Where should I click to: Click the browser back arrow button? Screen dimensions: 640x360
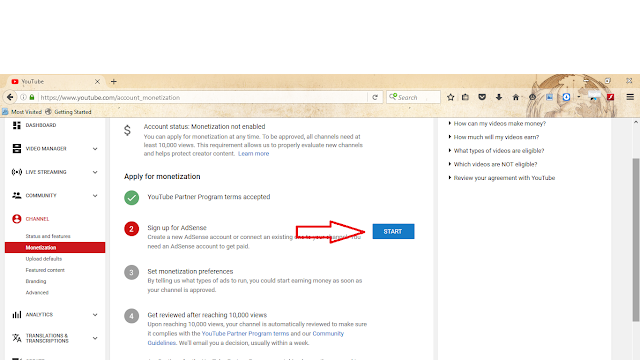[10, 97]
